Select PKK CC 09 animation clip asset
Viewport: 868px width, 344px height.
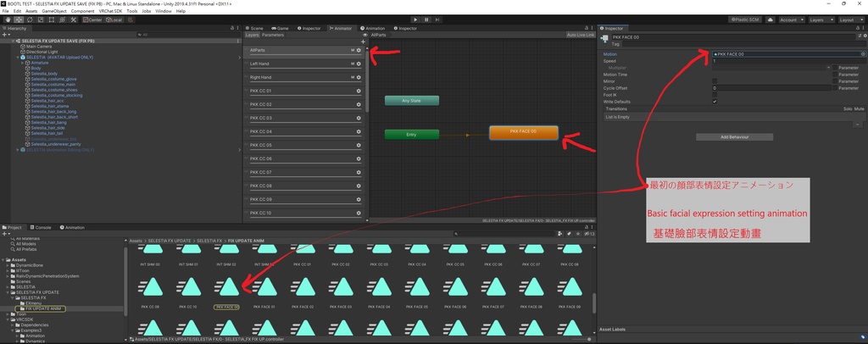coord(150,291)
